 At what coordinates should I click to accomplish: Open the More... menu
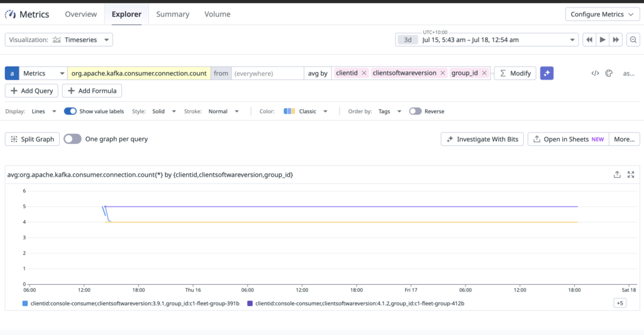[625, 139]
